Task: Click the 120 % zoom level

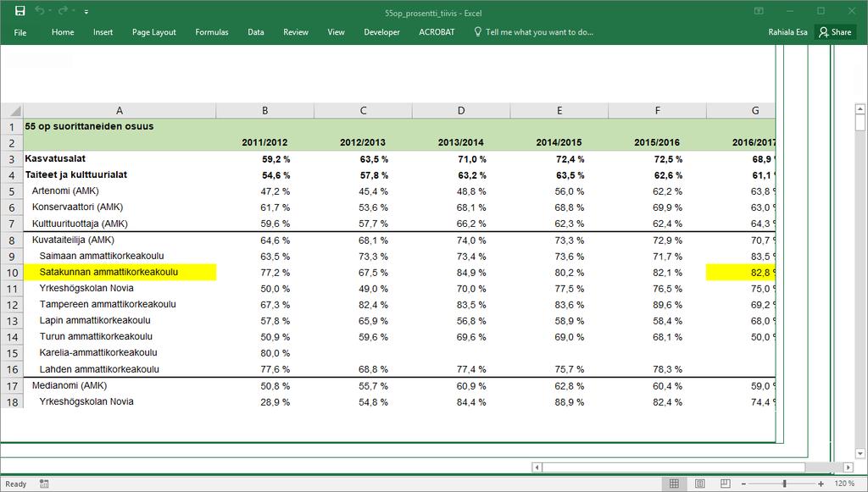Action: (843, 484)
